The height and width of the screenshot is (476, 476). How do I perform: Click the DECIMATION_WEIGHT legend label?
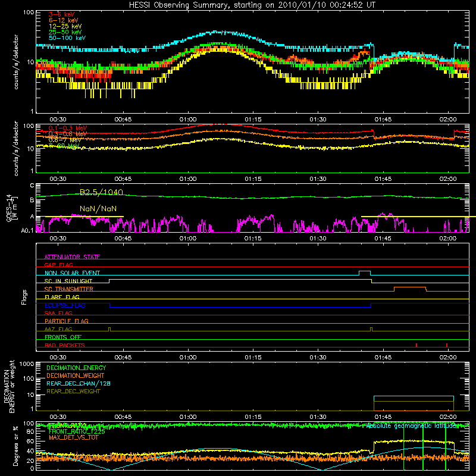pyautogui.click(x=76, y=375)
